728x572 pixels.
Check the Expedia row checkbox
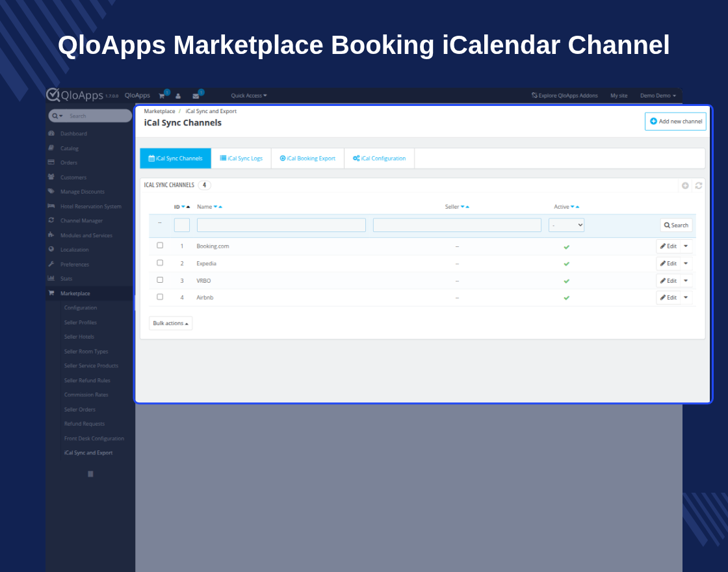click(x=160, y=263)
